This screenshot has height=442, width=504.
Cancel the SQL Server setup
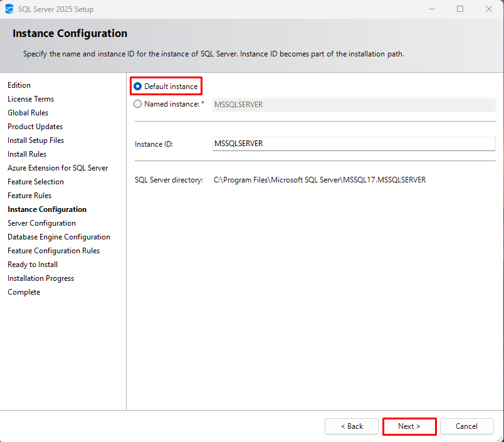click(x=467, y=426)
